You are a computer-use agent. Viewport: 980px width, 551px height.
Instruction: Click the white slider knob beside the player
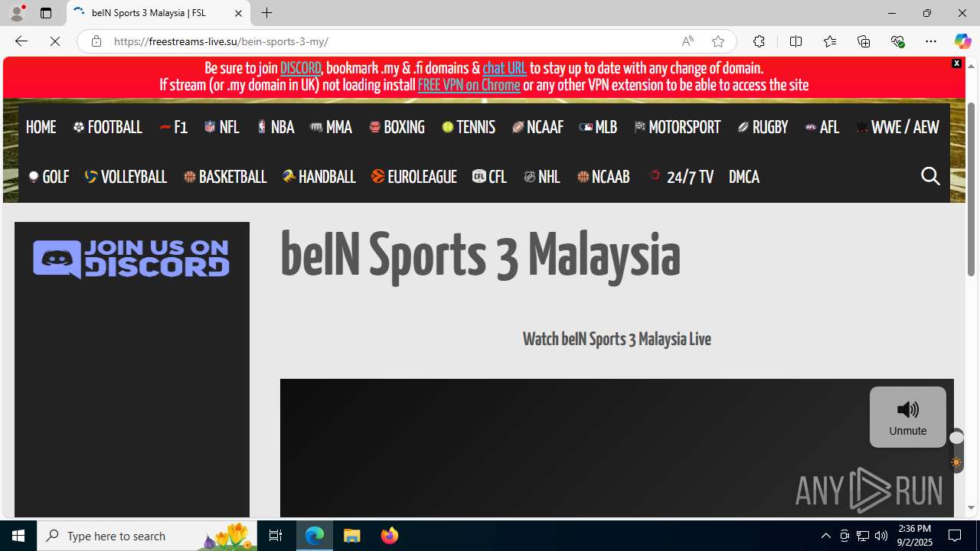[956, 438]
